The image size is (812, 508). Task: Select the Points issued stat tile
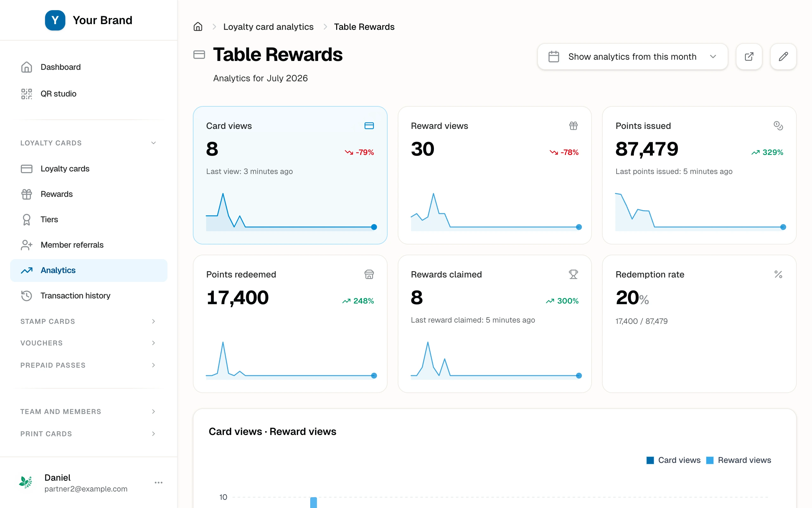click(x=699, y=175)
